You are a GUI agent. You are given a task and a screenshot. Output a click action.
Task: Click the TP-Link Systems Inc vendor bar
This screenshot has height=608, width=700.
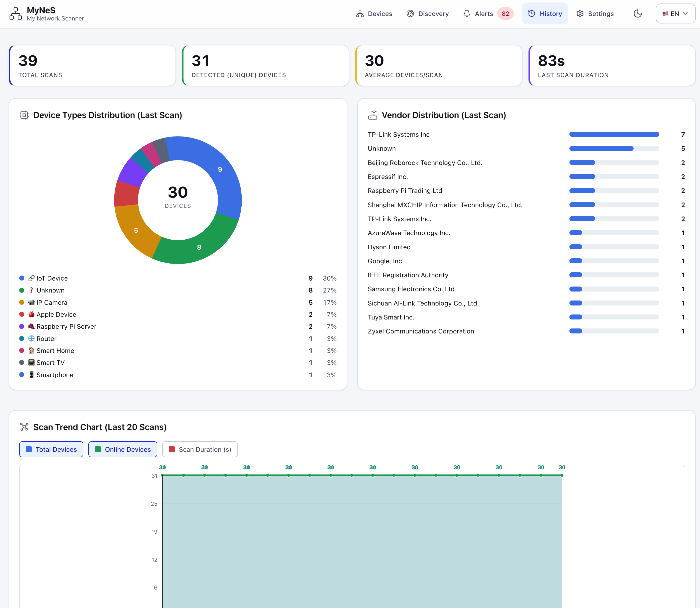(614, 134)
